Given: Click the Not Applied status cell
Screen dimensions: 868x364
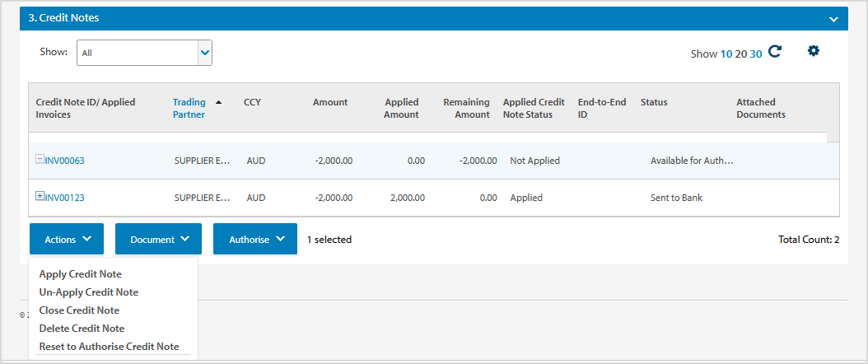Looking at the screenshot, I should [534, 161].
